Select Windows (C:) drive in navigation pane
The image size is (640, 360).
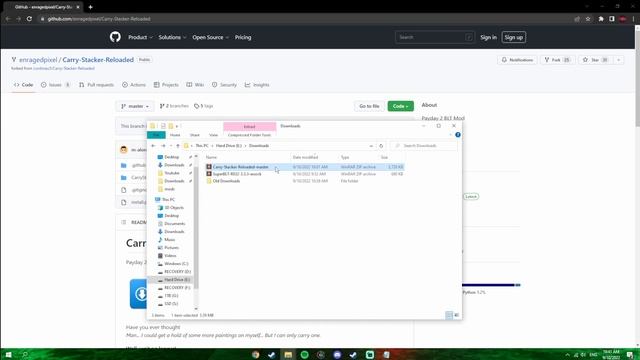click(173, 264)
